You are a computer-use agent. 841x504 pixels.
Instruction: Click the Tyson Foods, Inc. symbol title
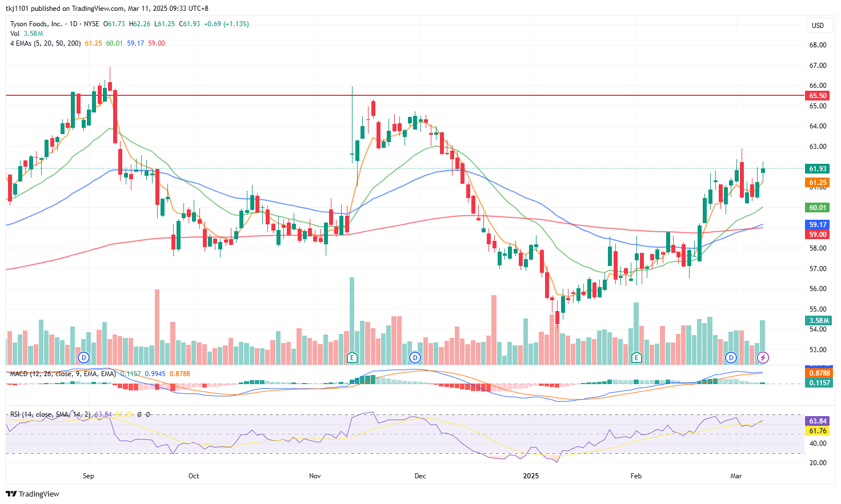[37, 24]
